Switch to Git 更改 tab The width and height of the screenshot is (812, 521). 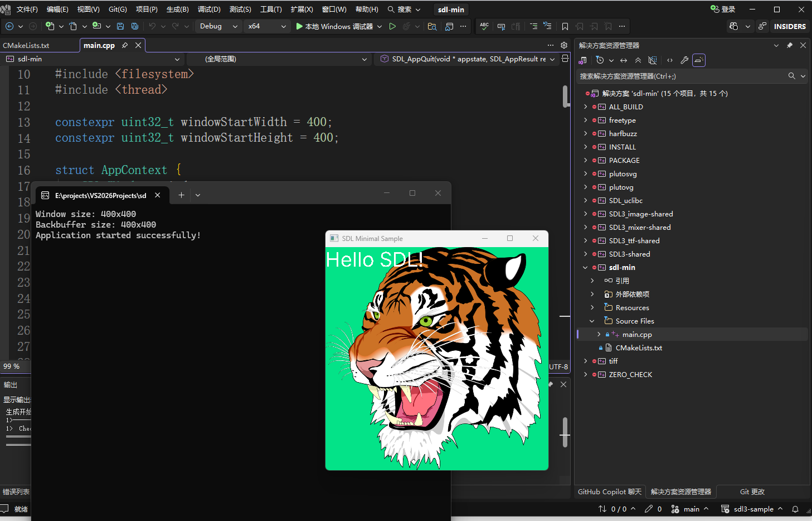coord(752,492)
